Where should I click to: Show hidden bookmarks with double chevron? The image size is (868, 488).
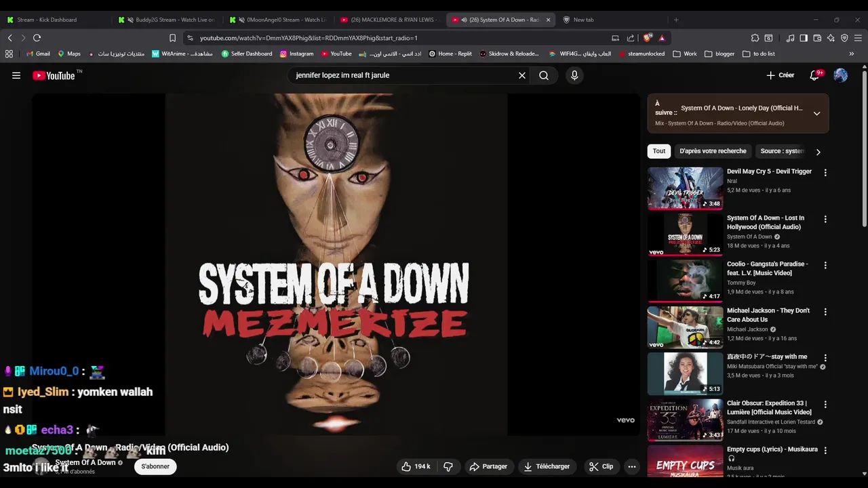852,54
